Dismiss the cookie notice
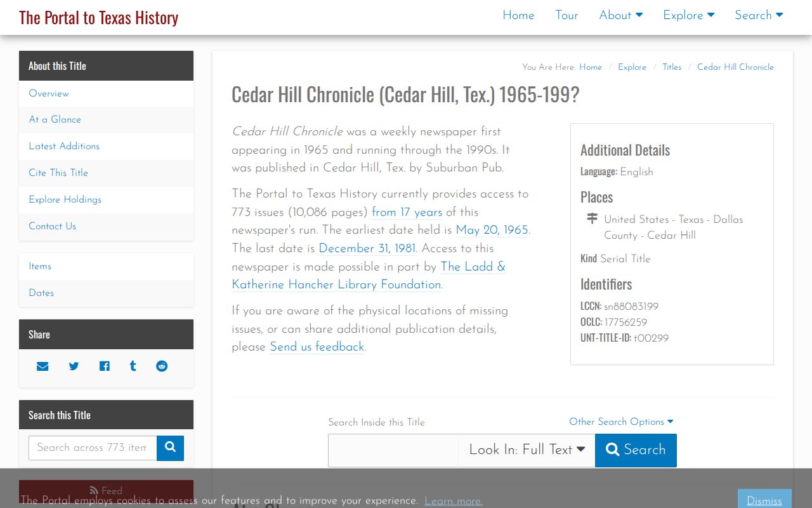The height and width of the screenshot is (508, 812). (x=764, y=500)
